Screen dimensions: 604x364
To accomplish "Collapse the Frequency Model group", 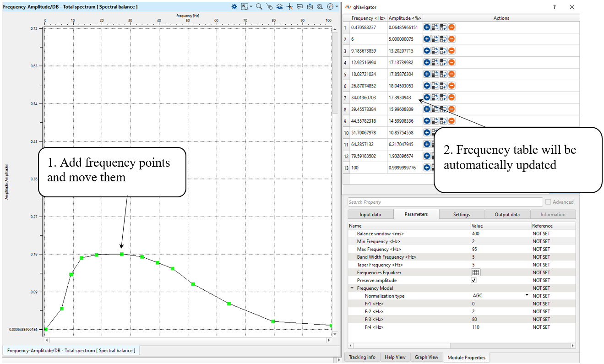I will [x=352, y=288].
